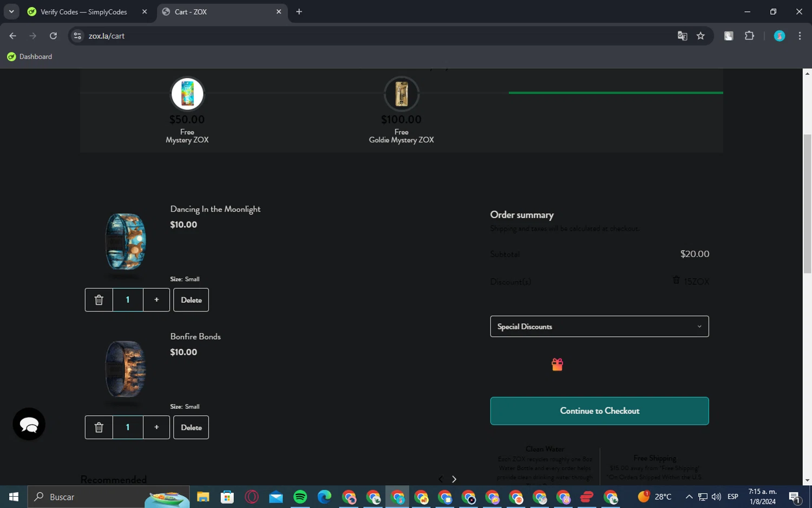Open network settings in system tray
Viewport: 812px width, 508px height.
703,497
